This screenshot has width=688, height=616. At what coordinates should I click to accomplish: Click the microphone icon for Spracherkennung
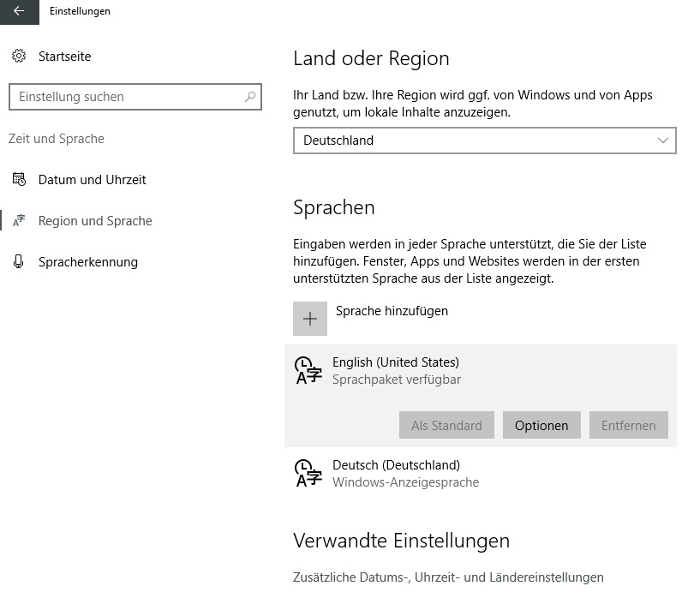tap(19, 261)
